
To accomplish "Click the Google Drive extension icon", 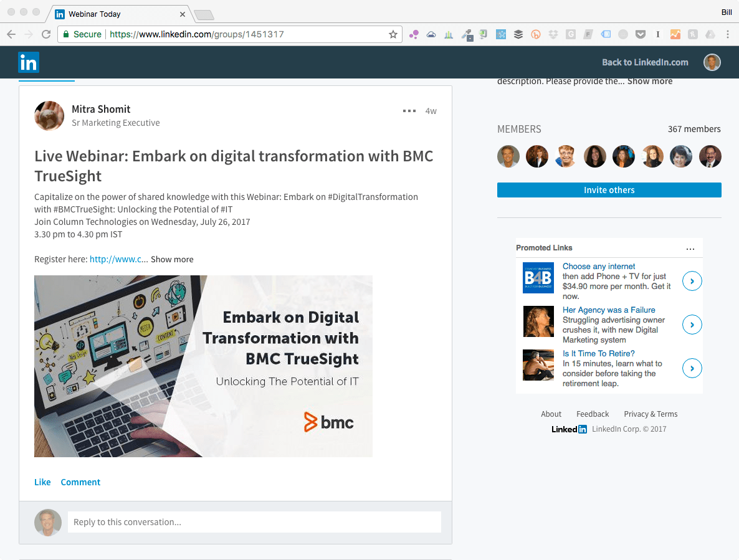I will (x=710, y=34).
